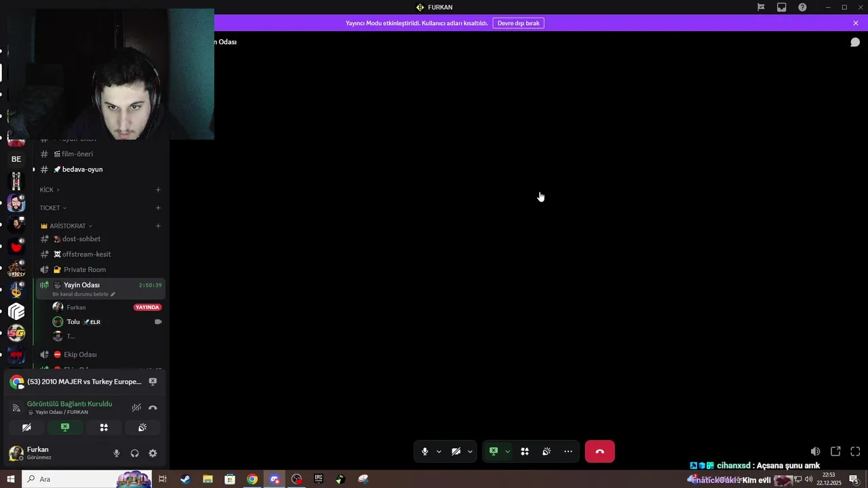Dismiss the purple streamer mode banner
The image size is (868, 488).
pos(856,23)
